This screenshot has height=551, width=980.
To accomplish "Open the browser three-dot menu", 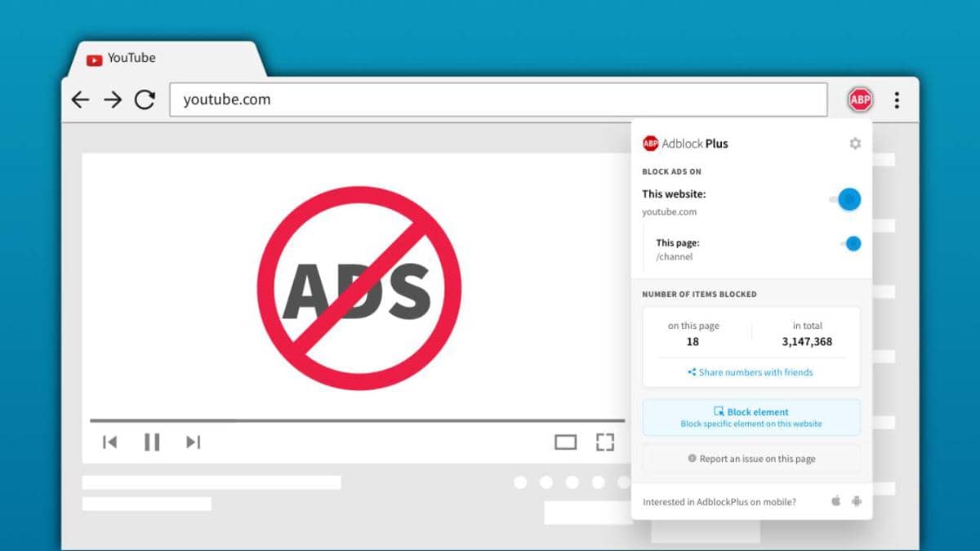I will tap(897, 100).
